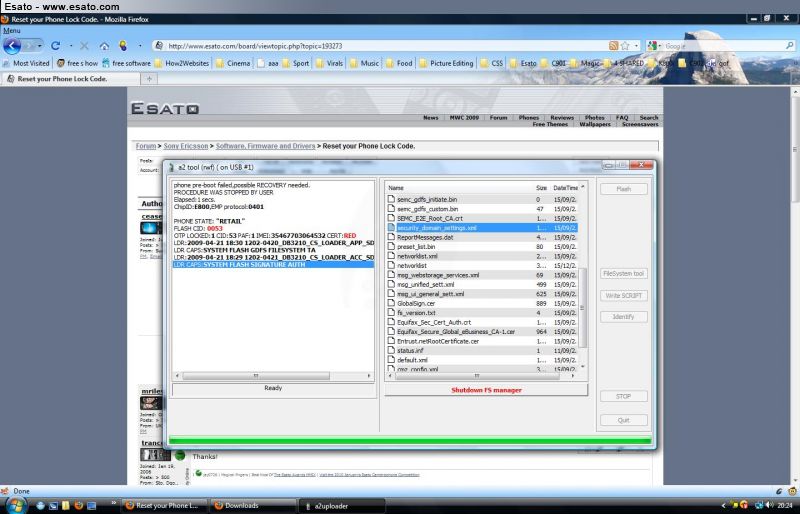Image resolution: width=800 pixels, height=514 pixels.
Task: Switch to a2uploader taskbar button
Action: pos(341,506)
